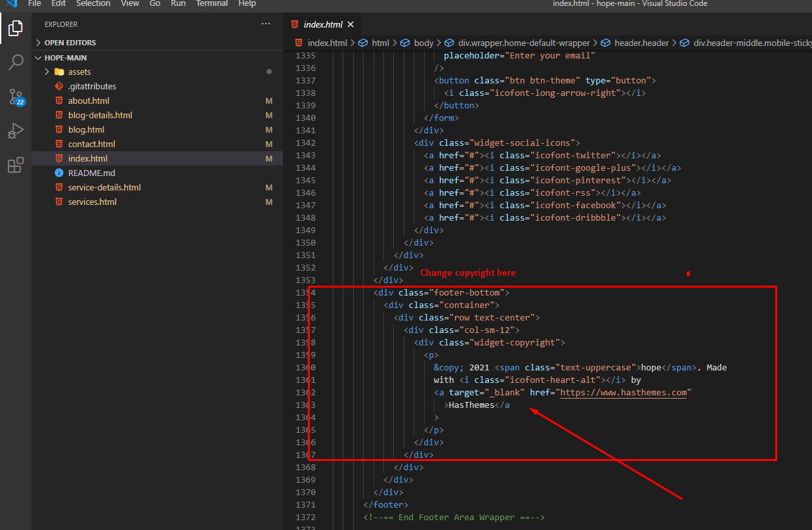The width and height of the screenshot is (812, 530).
Task: Expand the assets folder
Action: coord(79,72)
